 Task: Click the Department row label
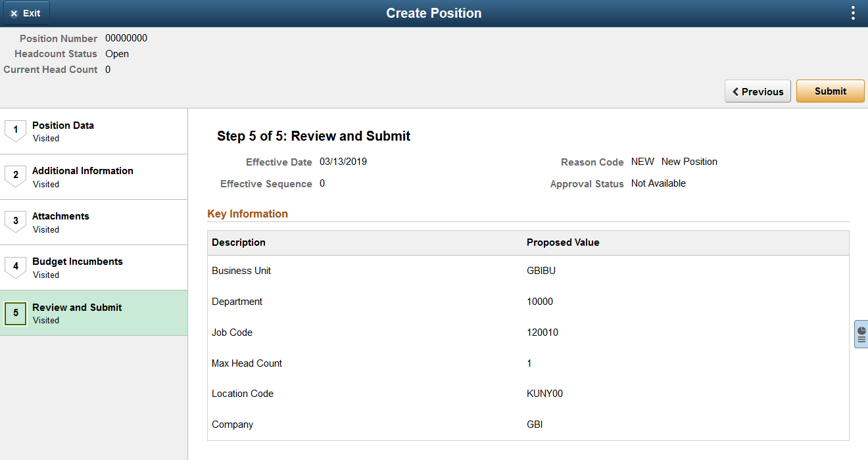(x=237, y=302)
